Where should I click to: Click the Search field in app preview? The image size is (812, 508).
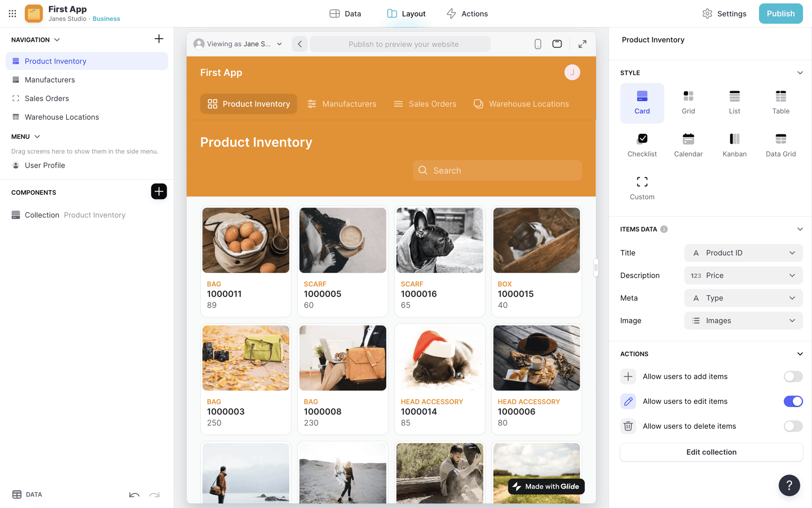coord(497,170)
